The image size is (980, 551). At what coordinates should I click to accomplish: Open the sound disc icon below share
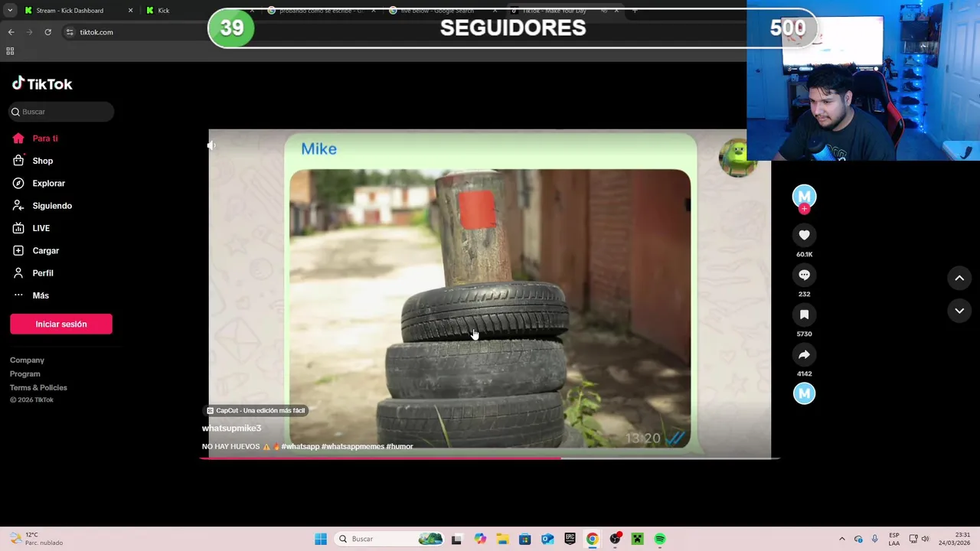[x=804, y=393]
